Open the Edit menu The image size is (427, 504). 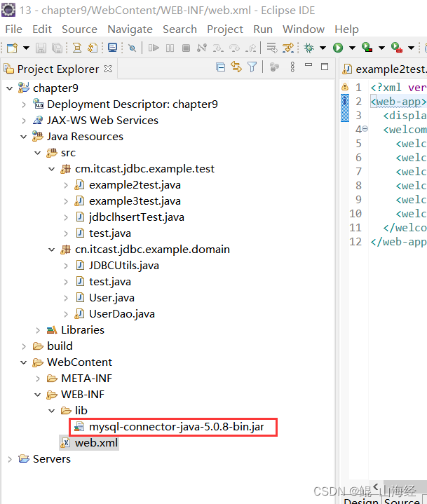pos(42,29)
